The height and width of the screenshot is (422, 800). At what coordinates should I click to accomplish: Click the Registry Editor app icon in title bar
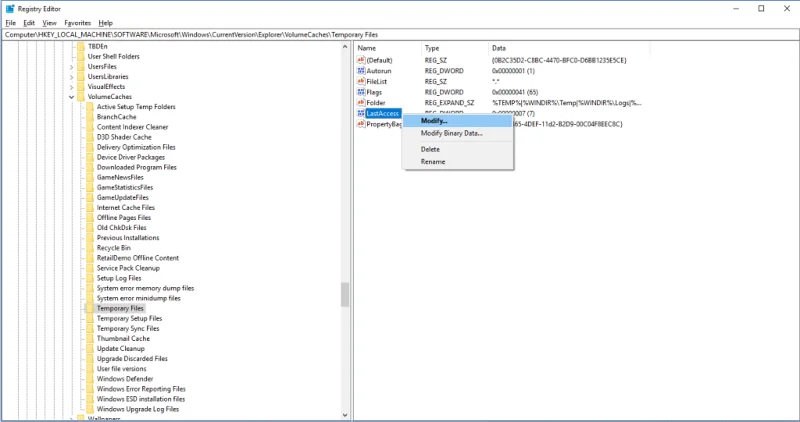10,8
